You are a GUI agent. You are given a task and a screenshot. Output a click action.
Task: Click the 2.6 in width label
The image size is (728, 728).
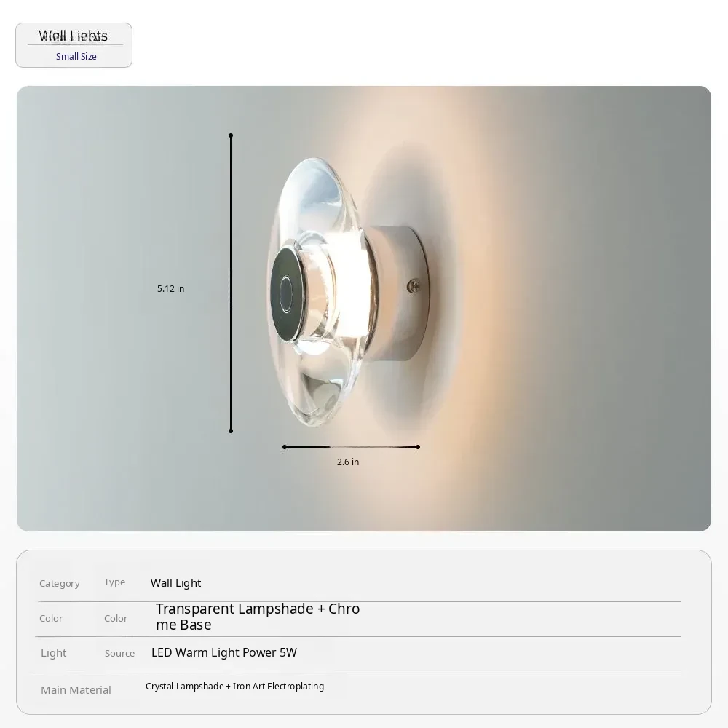coord(348,462)
